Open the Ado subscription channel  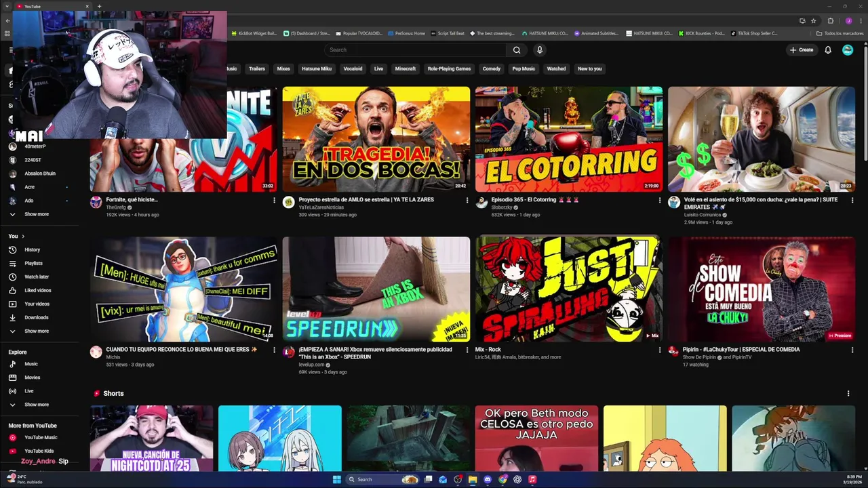tap(29, 201)
